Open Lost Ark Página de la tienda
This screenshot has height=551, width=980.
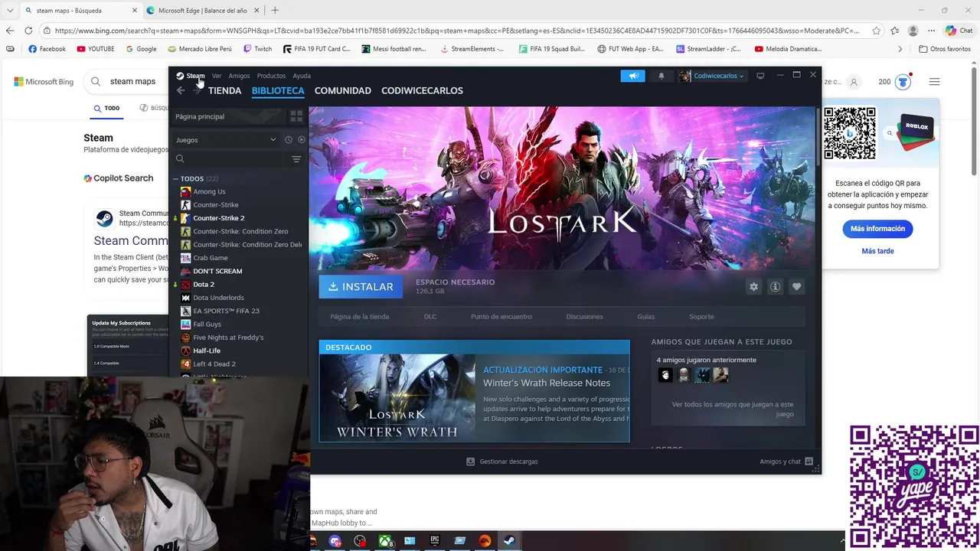coord(359,316)
